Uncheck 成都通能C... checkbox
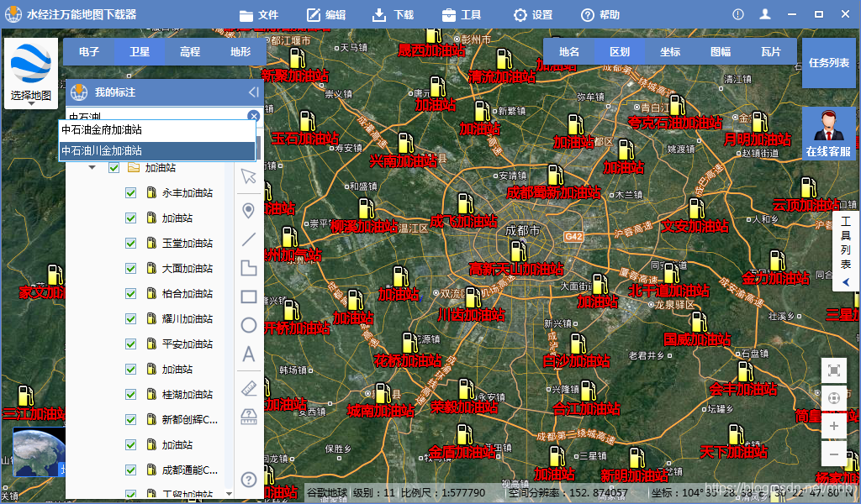 tap(130, 470)
